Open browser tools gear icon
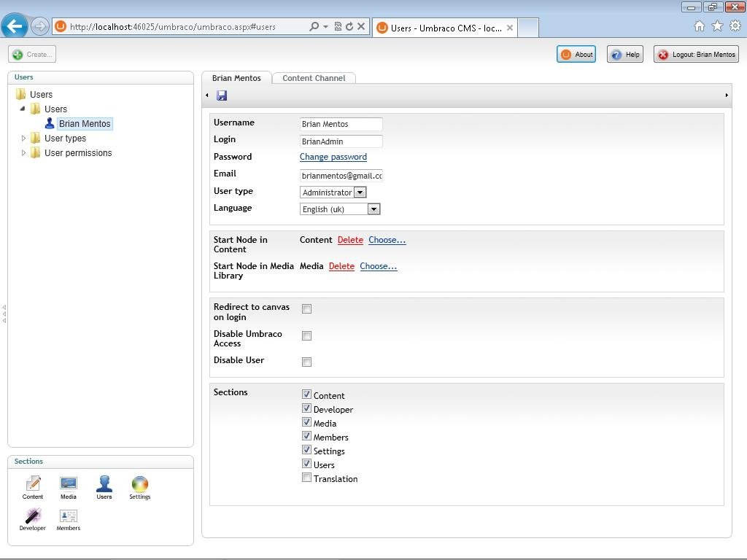Image resolution: width=747 pixels, height=560 pixels. pyautogui.click(x=735, y=26)
